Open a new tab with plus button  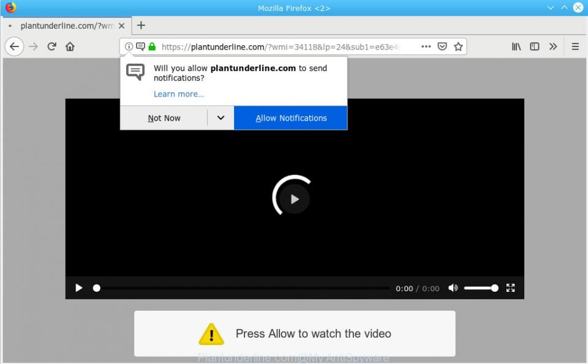tap(141, 26)
